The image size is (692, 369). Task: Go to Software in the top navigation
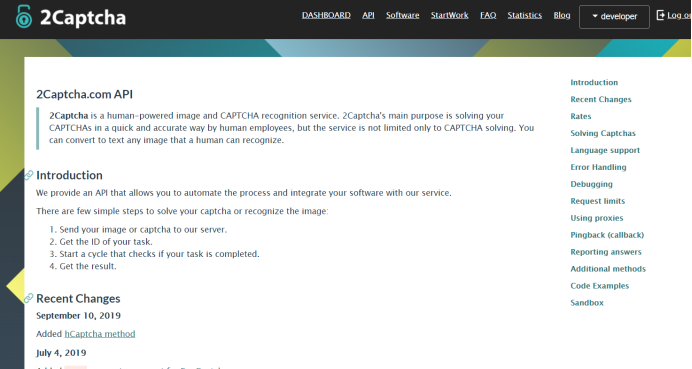click(402, 15)
